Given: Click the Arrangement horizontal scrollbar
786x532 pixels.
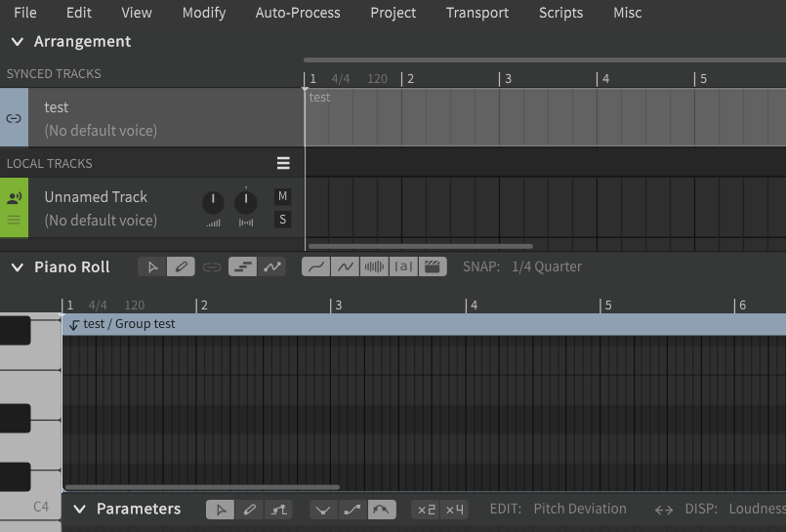Looking at the screenshot, I should (421, 246).
